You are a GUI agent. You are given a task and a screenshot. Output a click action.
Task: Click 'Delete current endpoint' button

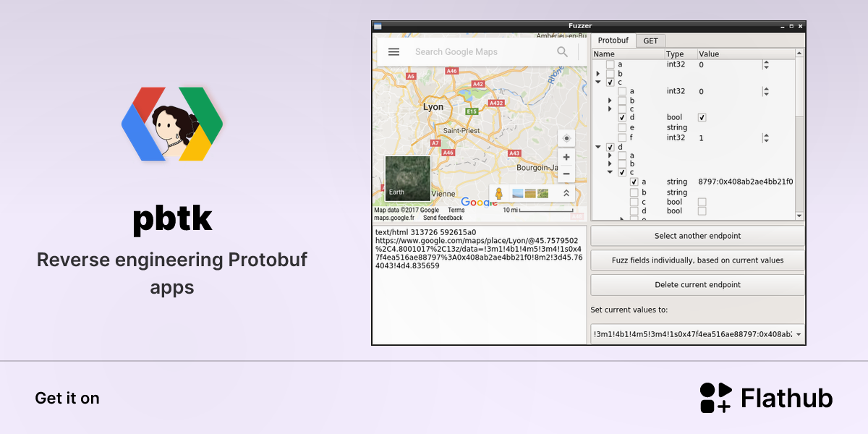point(697,285)
